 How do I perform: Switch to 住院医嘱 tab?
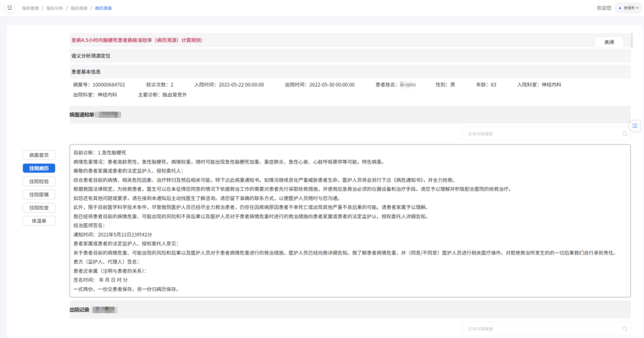click(x=39, y=195)
